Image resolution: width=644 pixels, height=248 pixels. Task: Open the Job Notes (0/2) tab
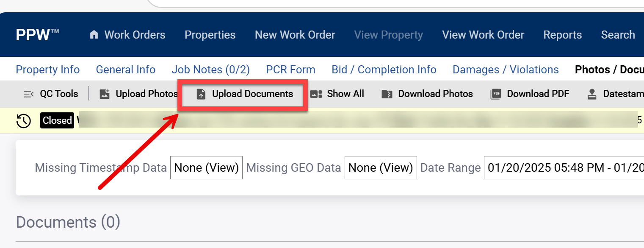pos(210,70)
